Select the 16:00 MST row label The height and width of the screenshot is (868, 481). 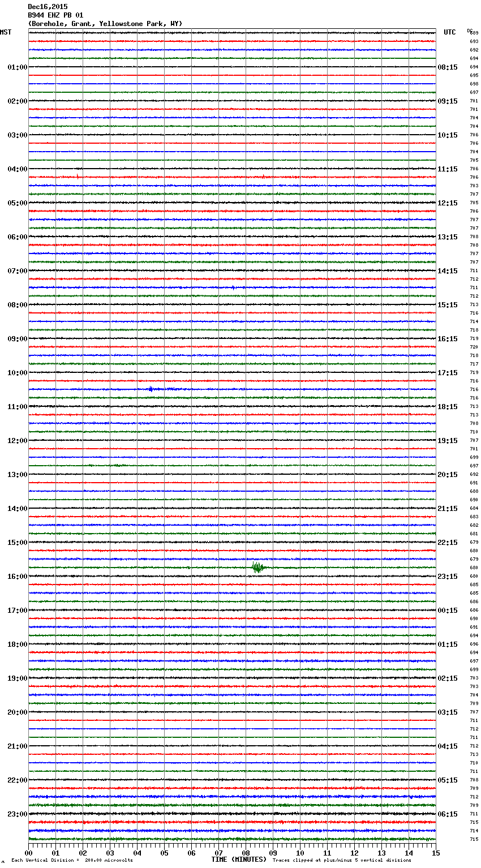click(x=17, y=577)
